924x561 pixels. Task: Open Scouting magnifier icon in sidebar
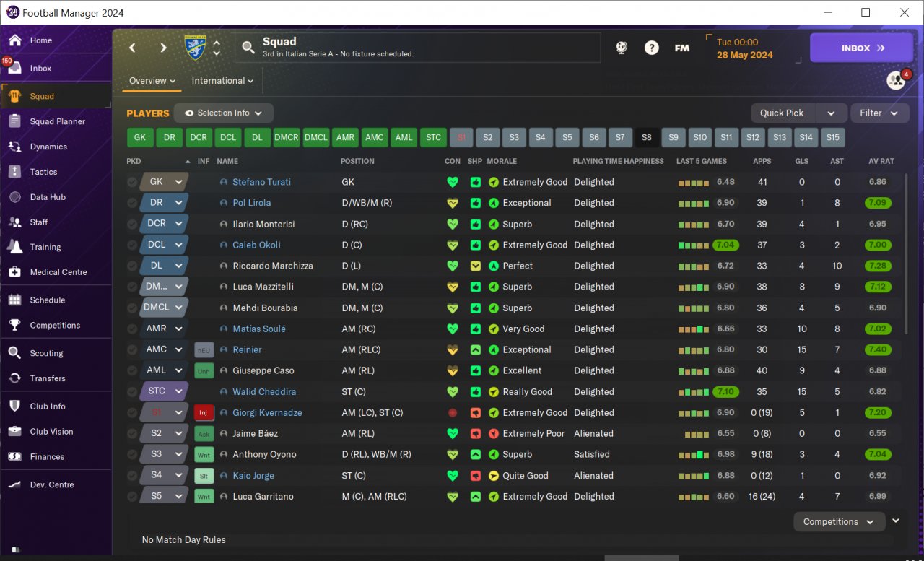pyautogui.click(x=14, y=353)
